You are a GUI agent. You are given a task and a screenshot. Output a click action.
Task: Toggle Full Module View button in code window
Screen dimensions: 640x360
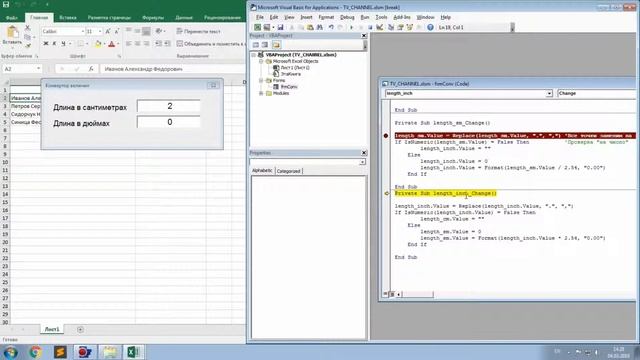(391, 294)
